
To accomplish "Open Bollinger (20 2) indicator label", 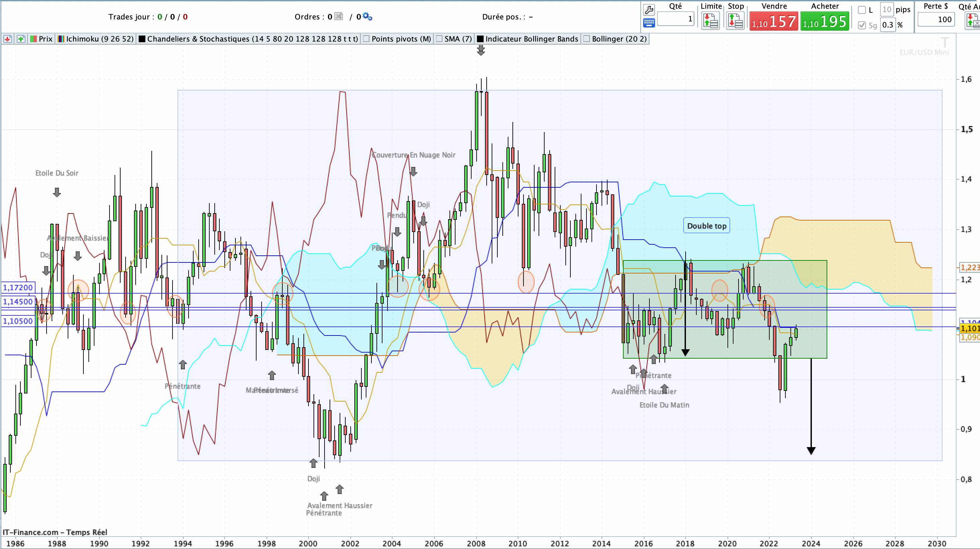I will point(619,39).
